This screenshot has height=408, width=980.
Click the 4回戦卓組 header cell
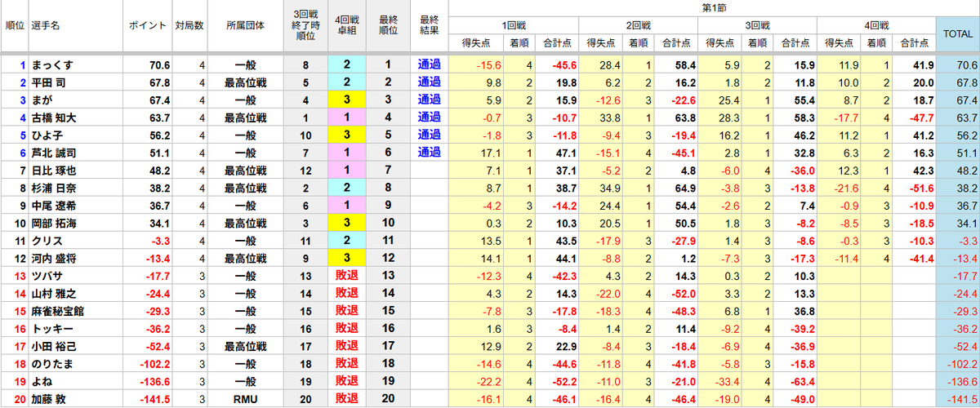[346, 25]
